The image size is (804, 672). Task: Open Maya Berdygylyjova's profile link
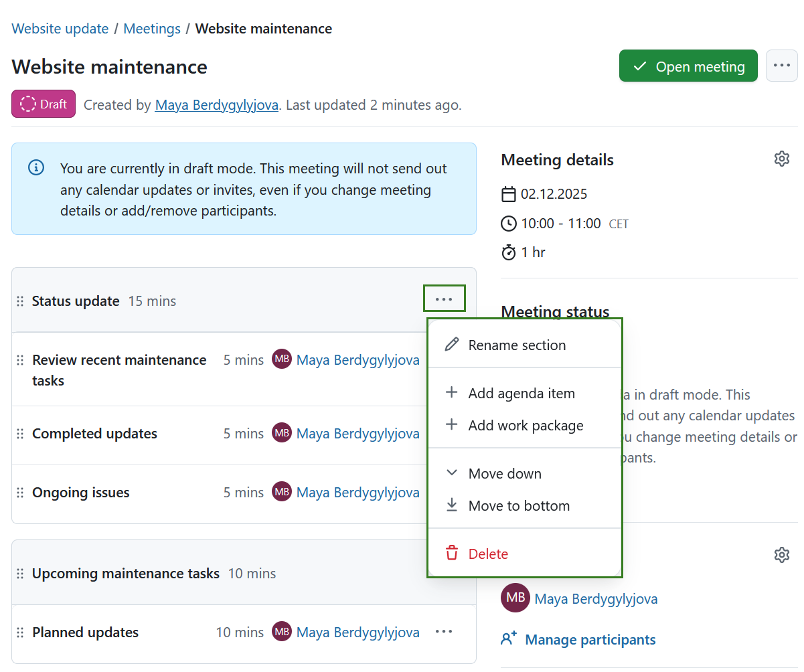click(216, 105)
